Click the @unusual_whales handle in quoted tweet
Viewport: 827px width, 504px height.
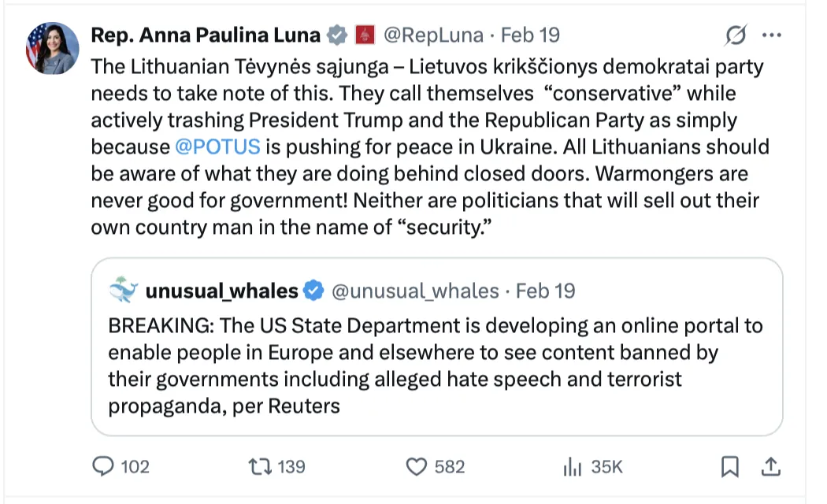[x=415, y=291]
